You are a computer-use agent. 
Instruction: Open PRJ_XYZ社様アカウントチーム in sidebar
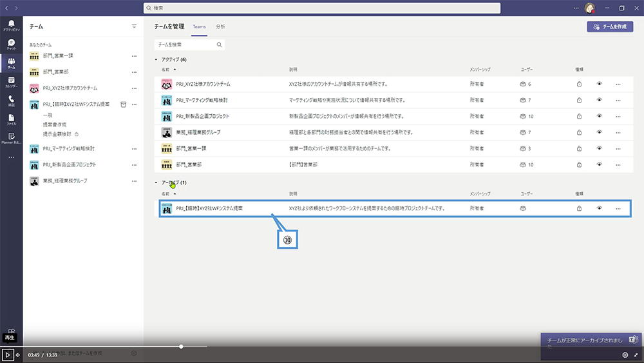(x=70, y=88)
